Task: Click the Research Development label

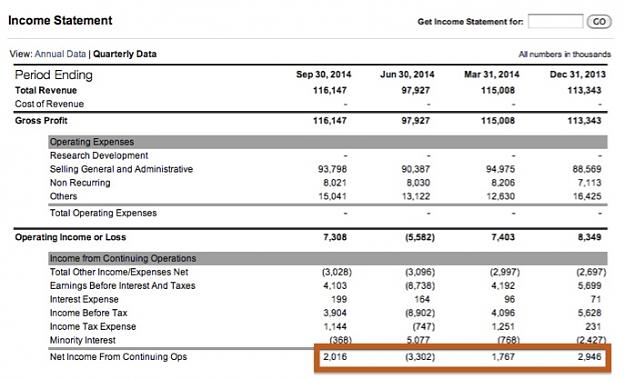Action: point(99,155)
